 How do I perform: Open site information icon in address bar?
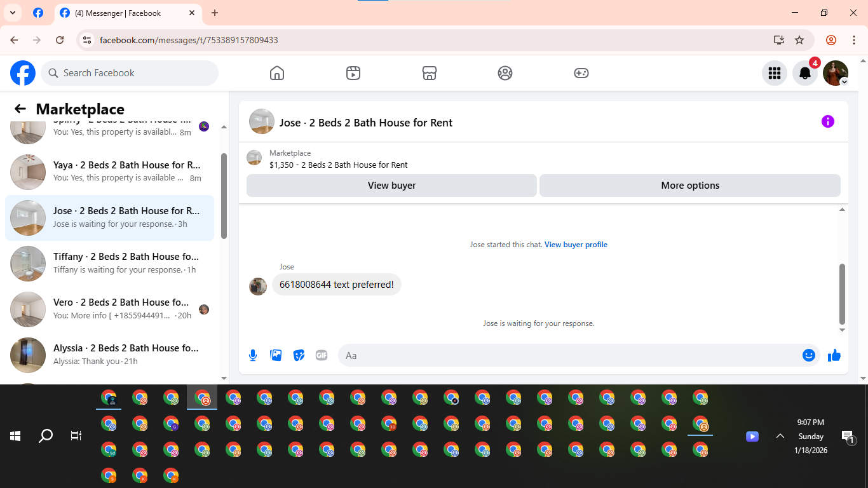click(x=88, y=40)
